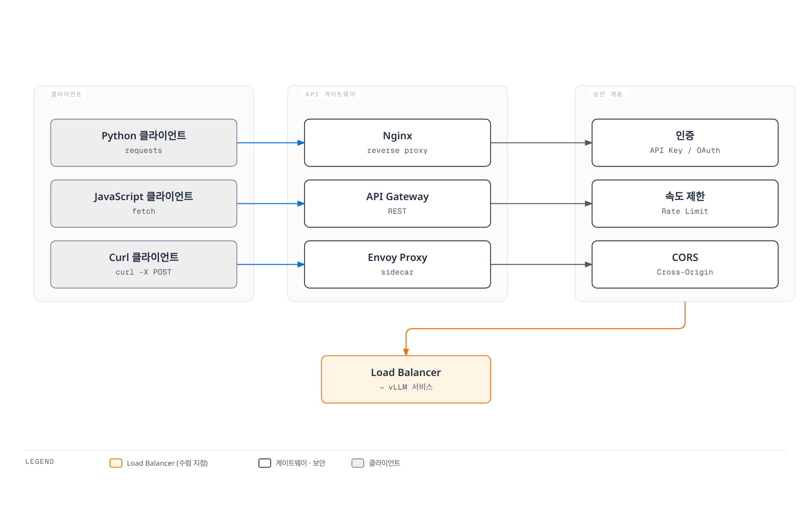The image size is (812, 525).
Task: Click the 'reverse proxy' subtitle text
Action: point(397,151)
